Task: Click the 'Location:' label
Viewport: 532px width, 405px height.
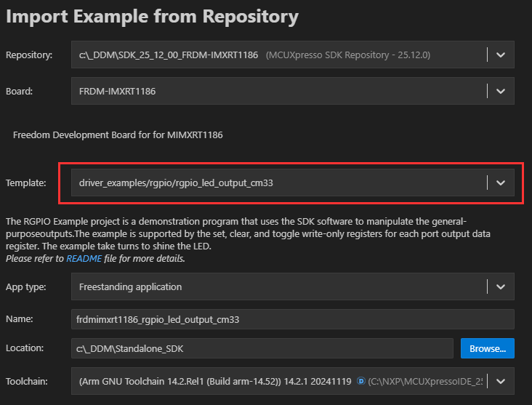Action: 25,348
